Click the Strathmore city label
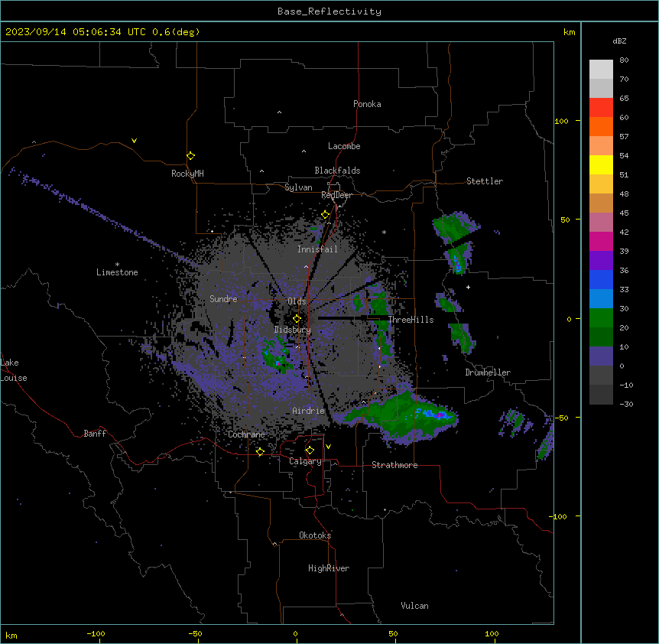Image resolution: width=659 pixels, height=644 pixels. [x=394, y=465]
